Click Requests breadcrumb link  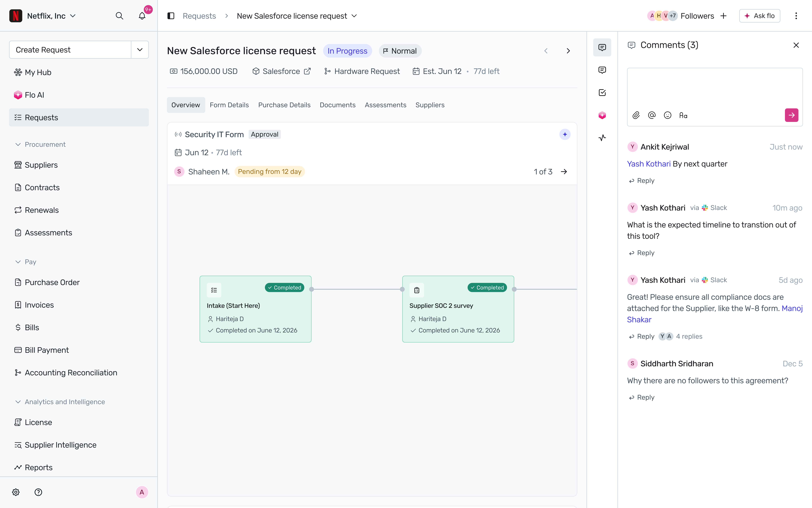point(199,16)
